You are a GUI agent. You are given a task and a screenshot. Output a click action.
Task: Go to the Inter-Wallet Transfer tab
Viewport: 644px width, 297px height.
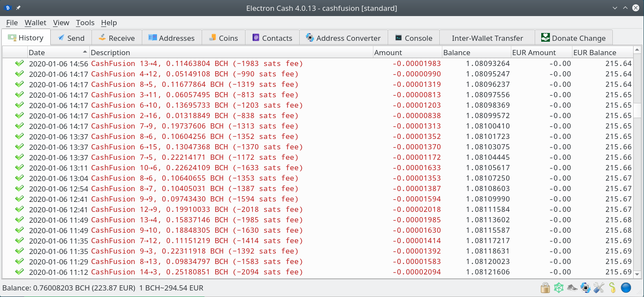click(x=487, y=38)
